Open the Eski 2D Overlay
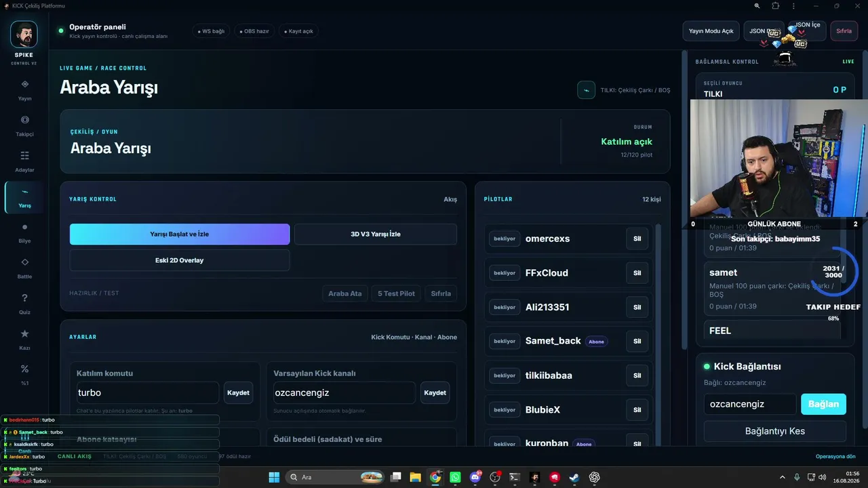The image size is (868, 488). (180, 260)
